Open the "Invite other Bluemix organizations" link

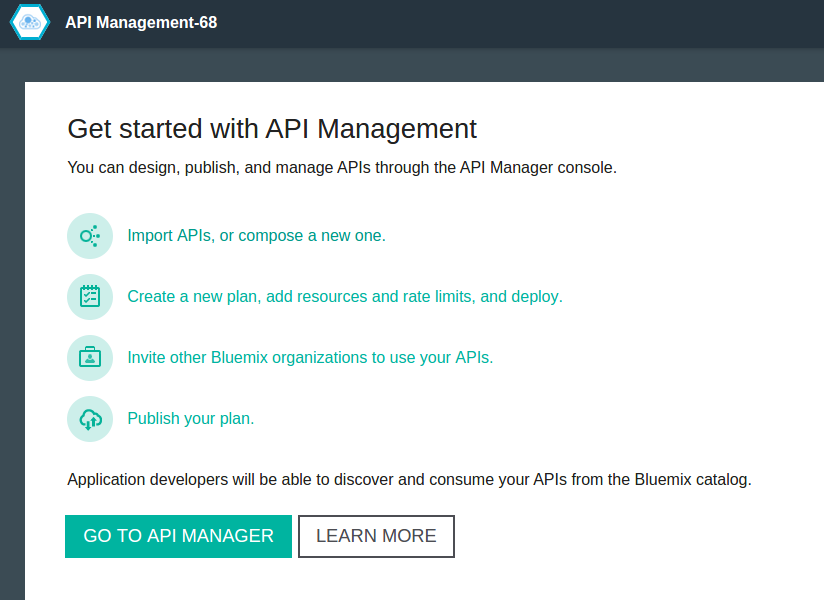(x=309, y=357)
